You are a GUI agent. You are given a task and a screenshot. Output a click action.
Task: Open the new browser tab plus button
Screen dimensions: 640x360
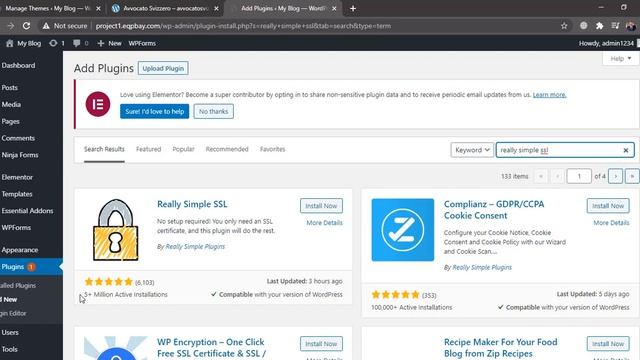353,8
